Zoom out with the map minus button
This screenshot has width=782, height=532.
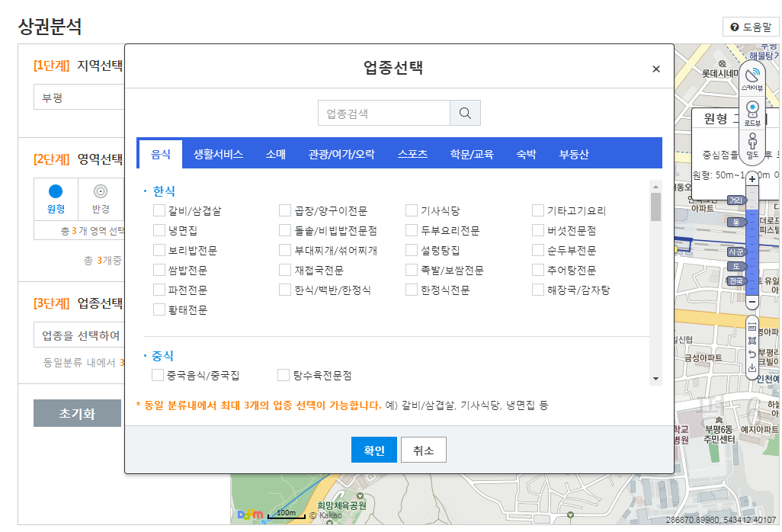(x=752, y=302)
